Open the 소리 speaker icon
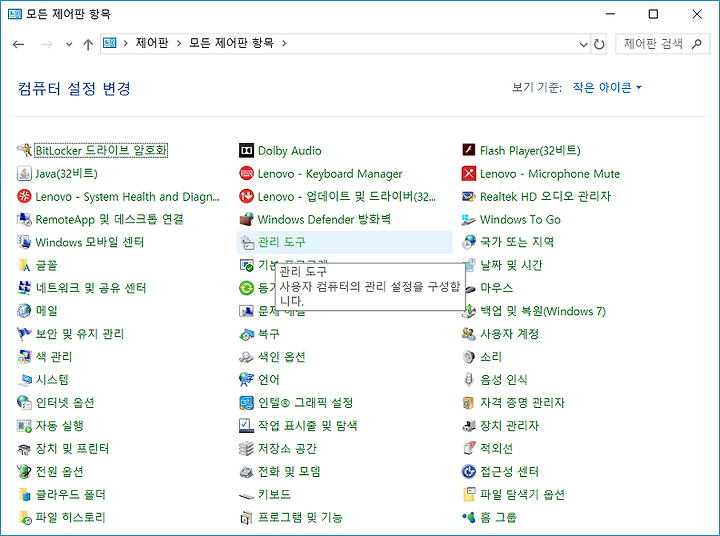The height and width of the screenshot is (536, 720). pos(468,357)
